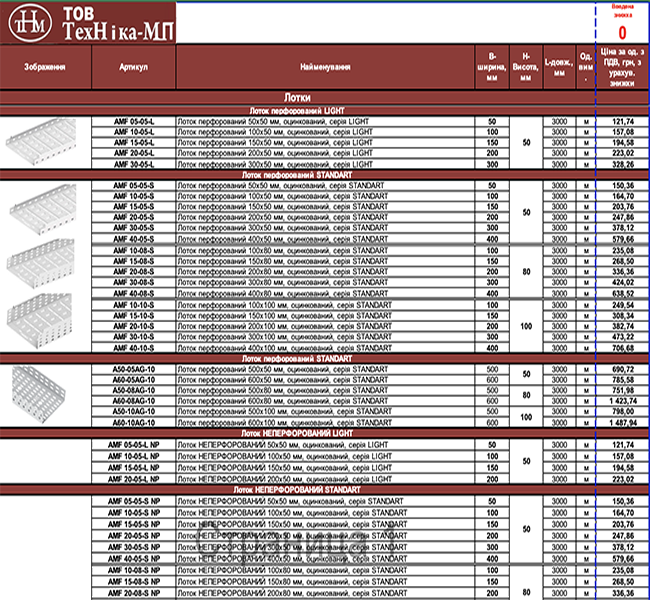The height and width of the screenshot is (600, 650).
Task: Select article cell A50-10AG-10
Action: (x=133, y=411)
